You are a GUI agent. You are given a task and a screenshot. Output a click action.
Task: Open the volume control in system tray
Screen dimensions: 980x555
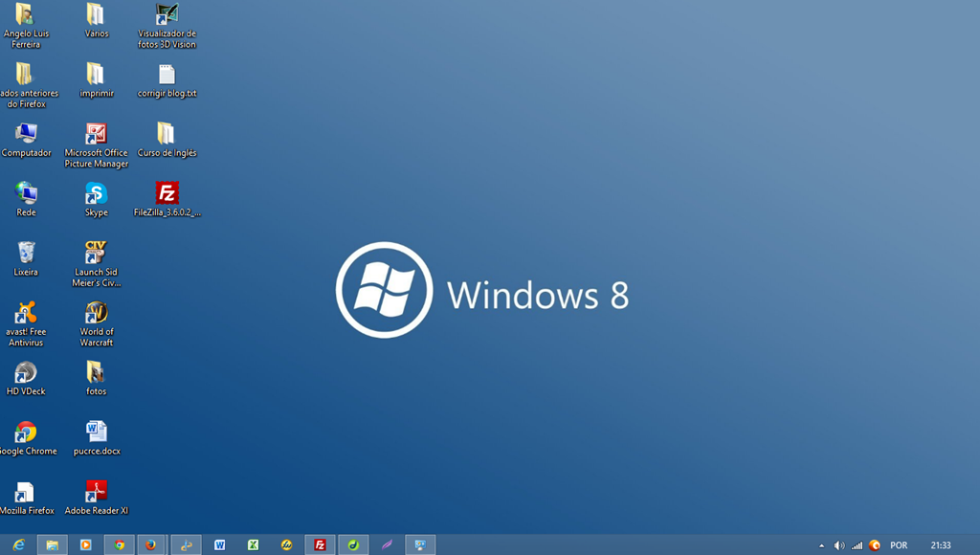point(839,545)
